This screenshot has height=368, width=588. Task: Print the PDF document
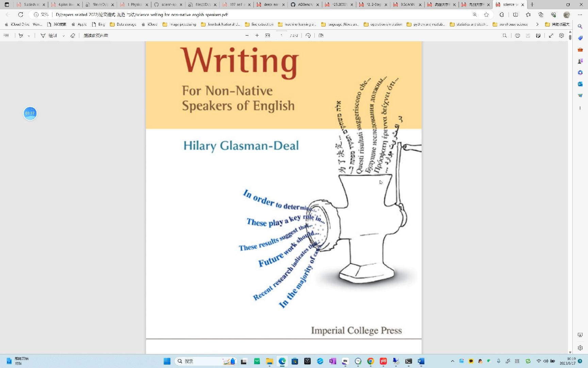518,35
